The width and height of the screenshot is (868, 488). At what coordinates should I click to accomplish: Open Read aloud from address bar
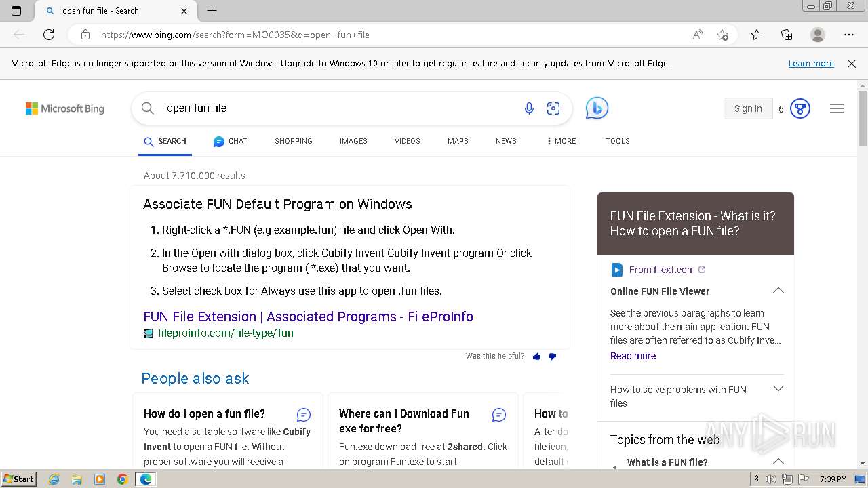698,35
